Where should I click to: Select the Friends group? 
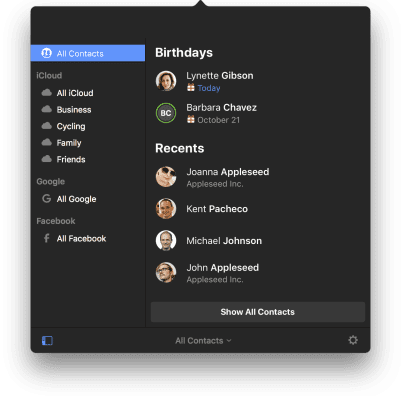pos(88,159)
